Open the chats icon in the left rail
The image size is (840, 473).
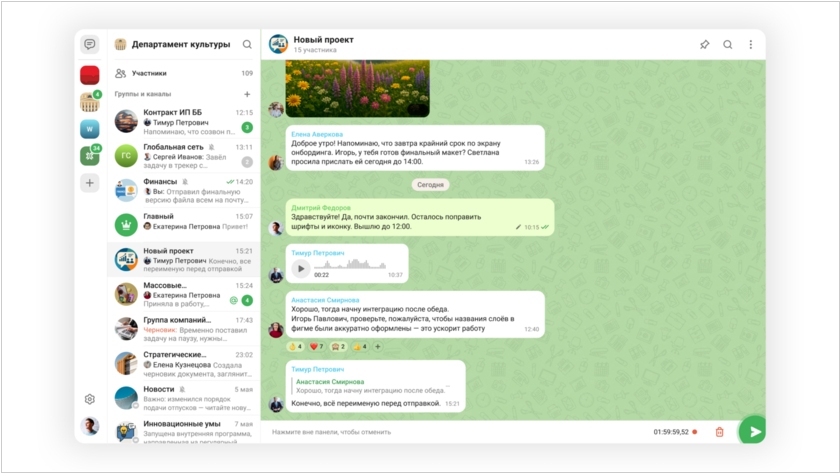[89, 44]
